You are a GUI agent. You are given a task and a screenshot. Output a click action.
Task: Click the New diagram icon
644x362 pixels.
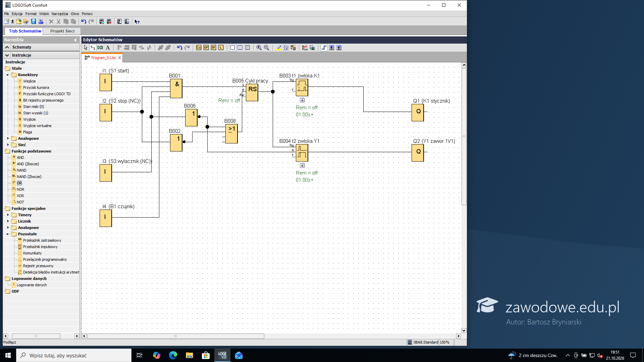pos(7,21)
